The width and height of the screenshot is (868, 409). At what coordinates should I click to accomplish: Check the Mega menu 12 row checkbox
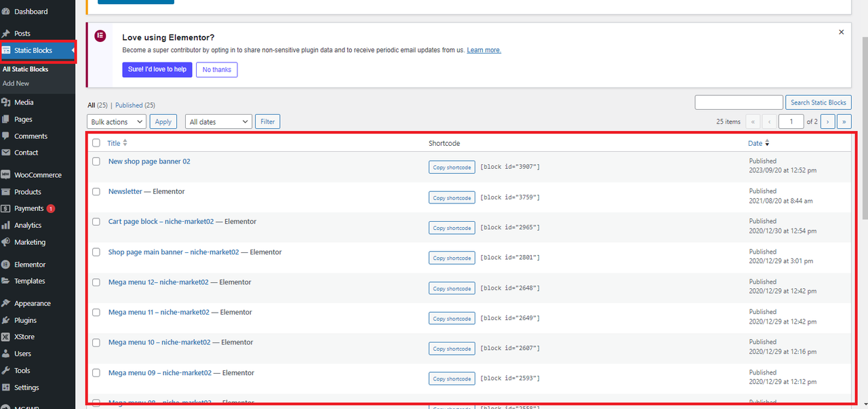(x=96, y=282)
